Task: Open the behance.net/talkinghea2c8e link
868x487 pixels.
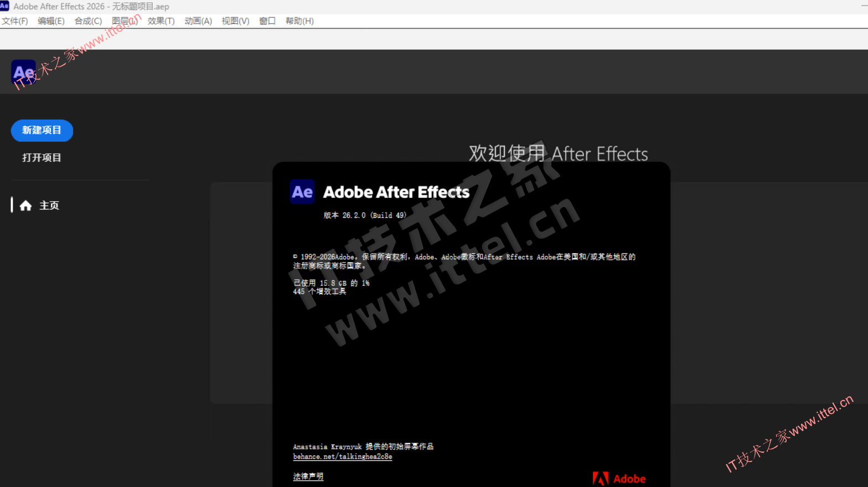Action: point(343,457)
